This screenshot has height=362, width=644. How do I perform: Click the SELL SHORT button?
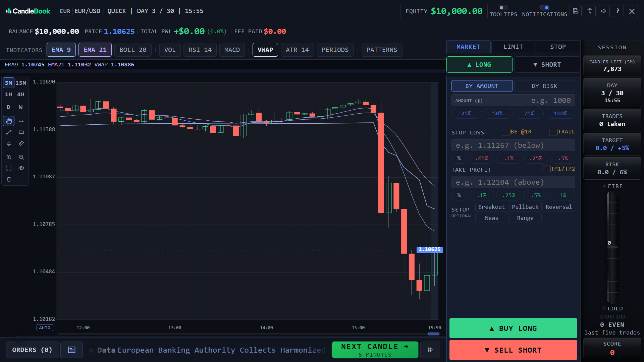(513, 350)
